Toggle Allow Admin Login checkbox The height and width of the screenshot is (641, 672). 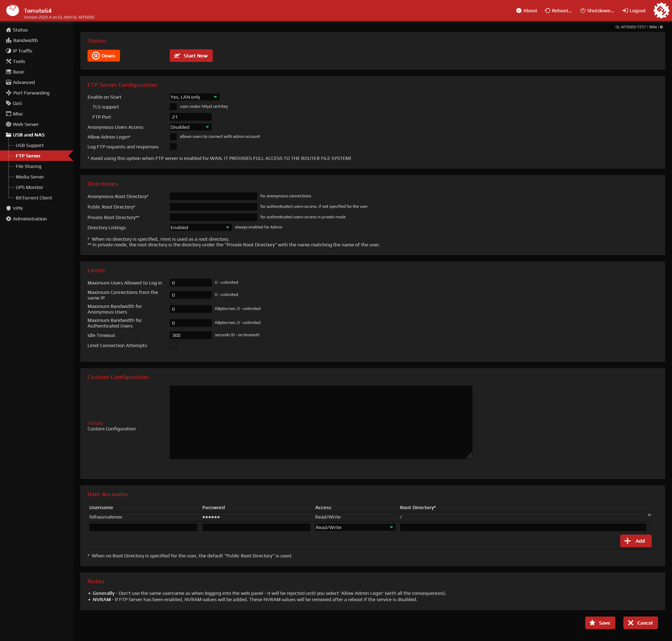click(x=173, y=136)
